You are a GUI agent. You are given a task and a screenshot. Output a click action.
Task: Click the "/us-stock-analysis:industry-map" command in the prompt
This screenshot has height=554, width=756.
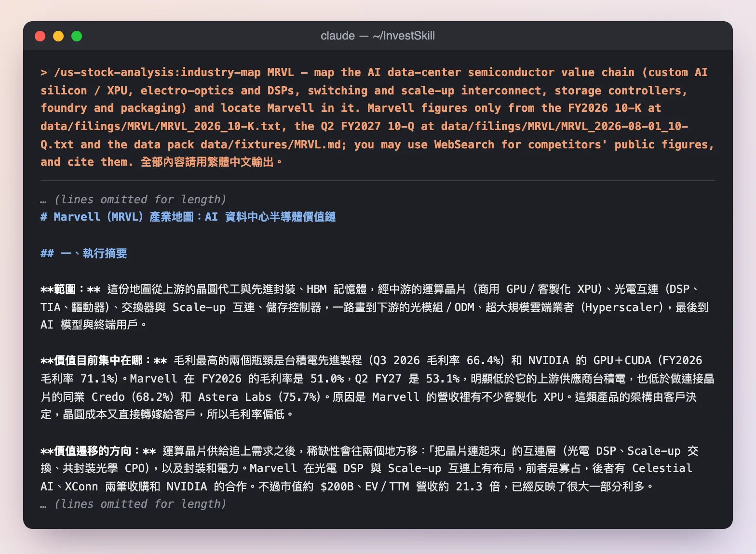tap(157, 72)
